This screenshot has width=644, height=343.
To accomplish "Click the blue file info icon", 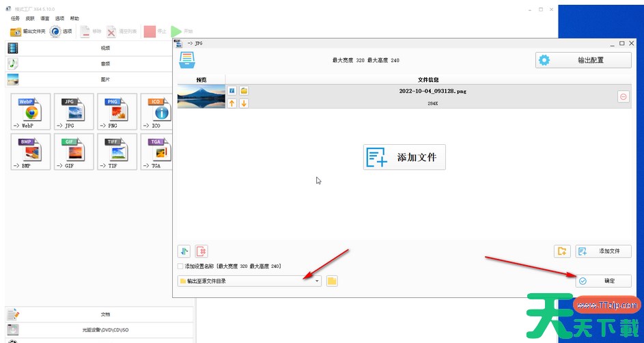I will tap(232, 90).
